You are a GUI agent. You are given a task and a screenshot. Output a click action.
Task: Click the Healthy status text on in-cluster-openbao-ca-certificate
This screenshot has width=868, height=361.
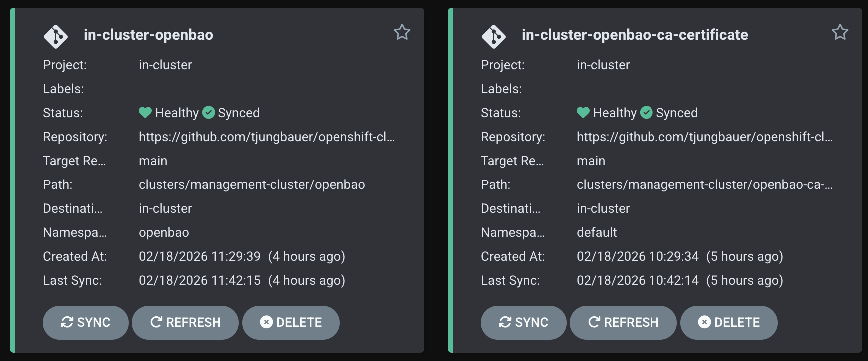pos(615,113)
